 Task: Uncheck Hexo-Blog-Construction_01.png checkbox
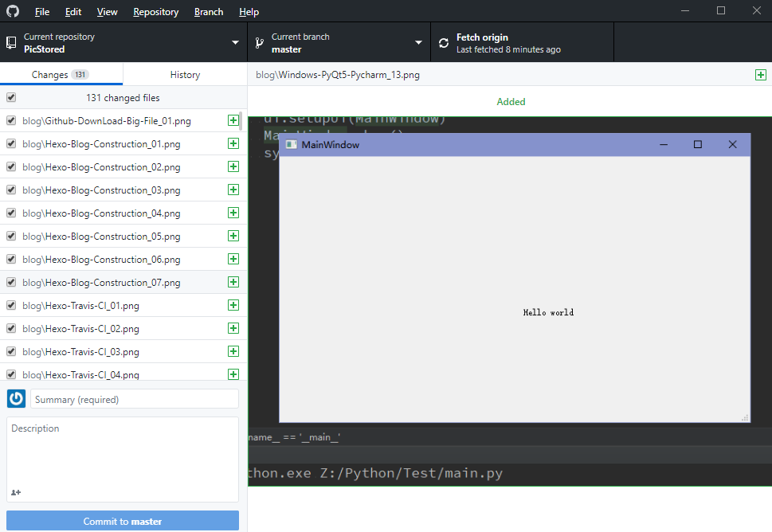click(x=11, y=143)
